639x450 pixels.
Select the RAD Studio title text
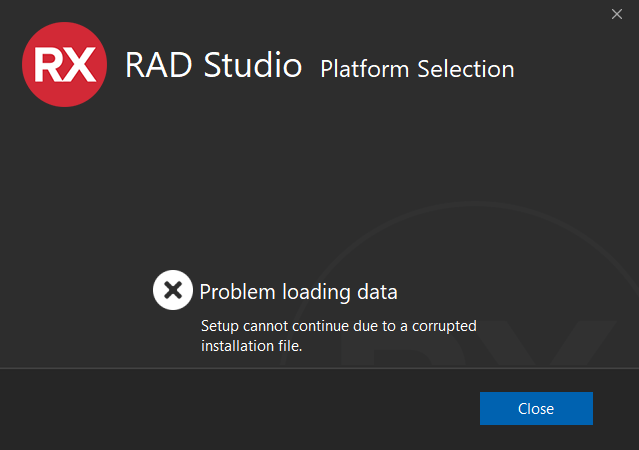coord(214,65)
